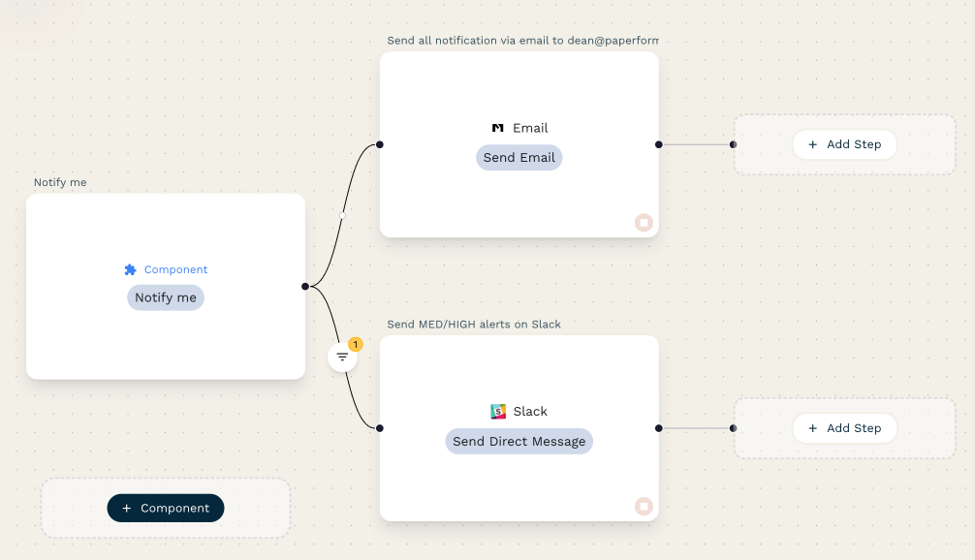975x560 pixels.
Task: Disable the Email step with its stop toggle
Action: tap(644, 222)
